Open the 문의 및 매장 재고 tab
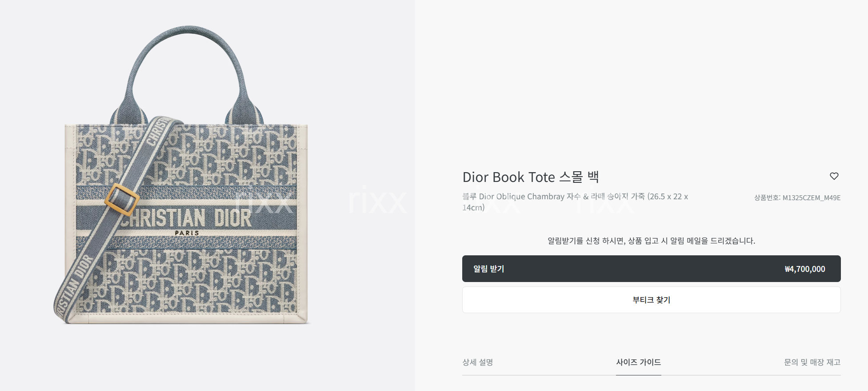Viewport: 868px width, 391px height. (x=812, y=362)
